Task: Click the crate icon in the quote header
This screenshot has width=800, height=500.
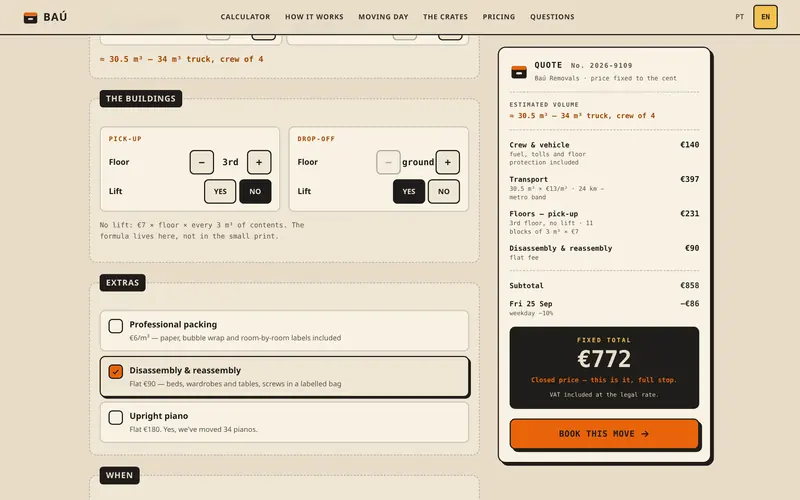Action: point(519,71)
